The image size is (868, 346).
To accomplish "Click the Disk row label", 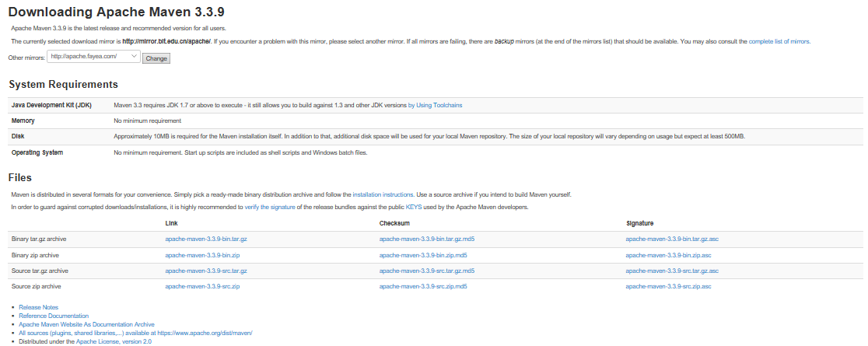I will [18, 136].
